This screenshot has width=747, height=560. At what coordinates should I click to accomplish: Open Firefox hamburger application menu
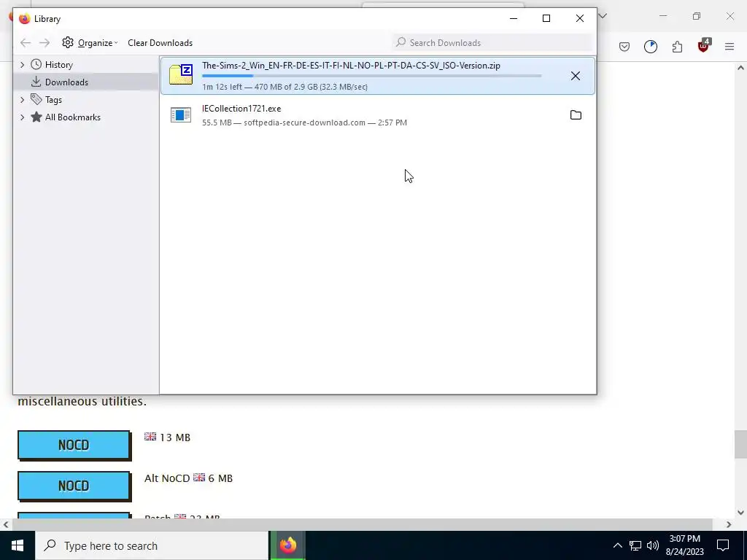click(729, 47)
